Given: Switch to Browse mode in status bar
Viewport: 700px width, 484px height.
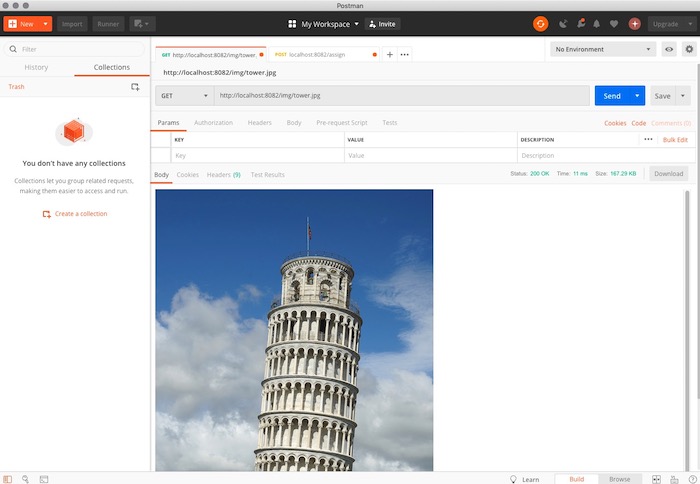Looking at the screenshot, I should coord(620,479).
